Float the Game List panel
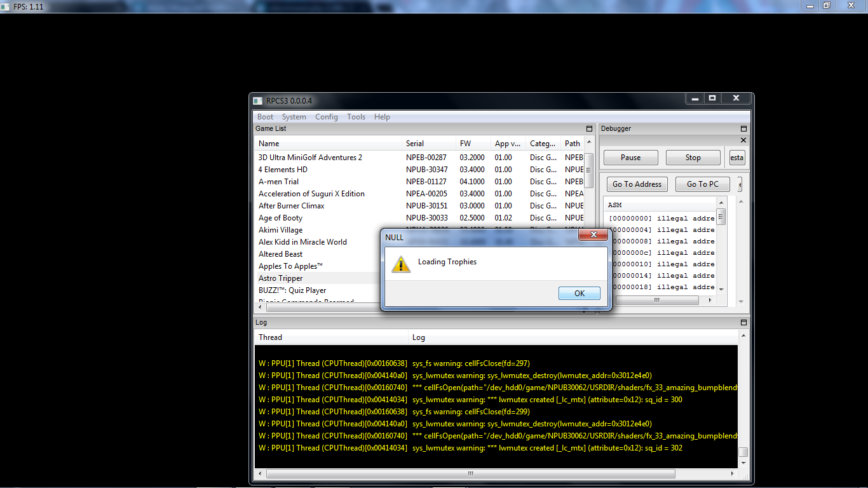 click(x=589, y=129)
